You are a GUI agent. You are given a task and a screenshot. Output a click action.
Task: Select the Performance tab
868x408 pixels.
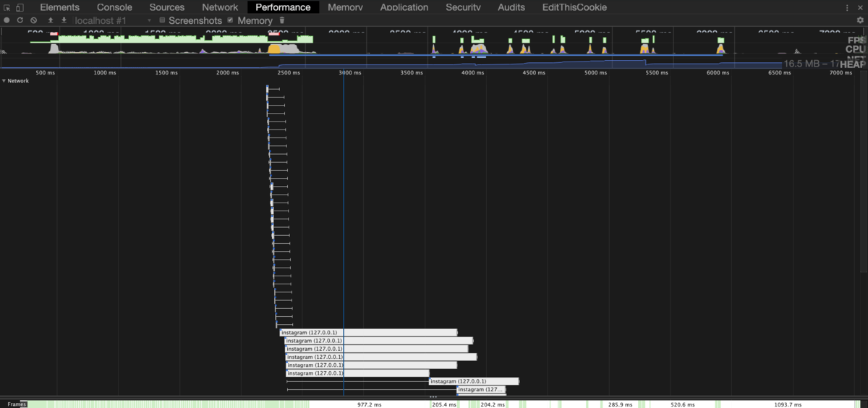point(283,7)
